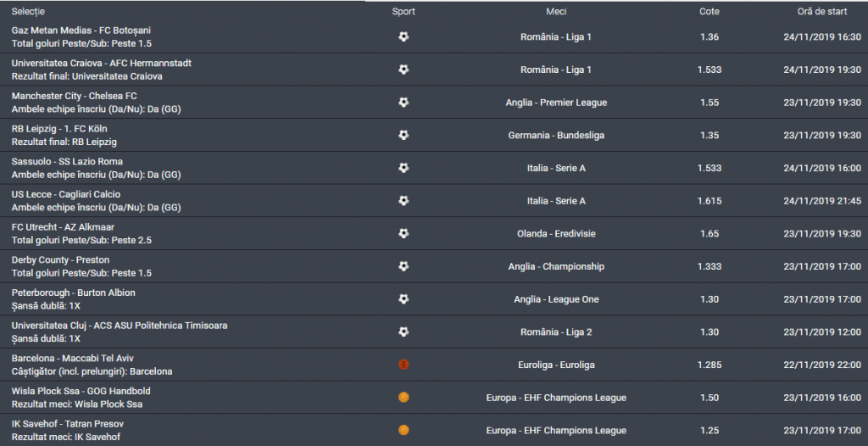
Task: Click soccer icon for FC Utrecht - AZ Alkmaar
Action: pos(403,233)
